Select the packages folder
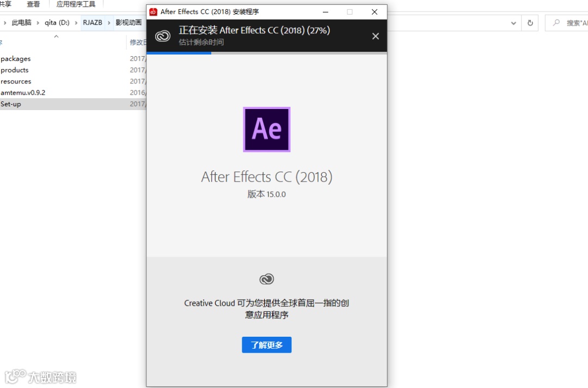 [x=16, y=59]
